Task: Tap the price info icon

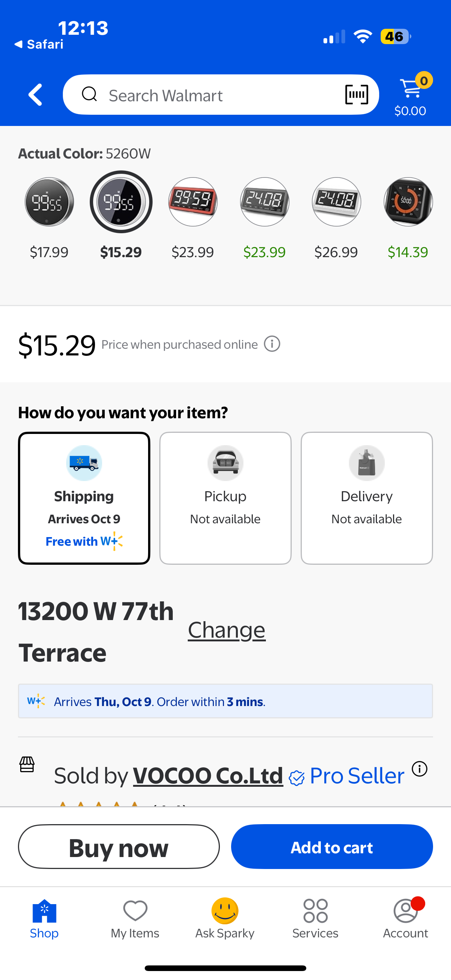Action: click(272, 344)
